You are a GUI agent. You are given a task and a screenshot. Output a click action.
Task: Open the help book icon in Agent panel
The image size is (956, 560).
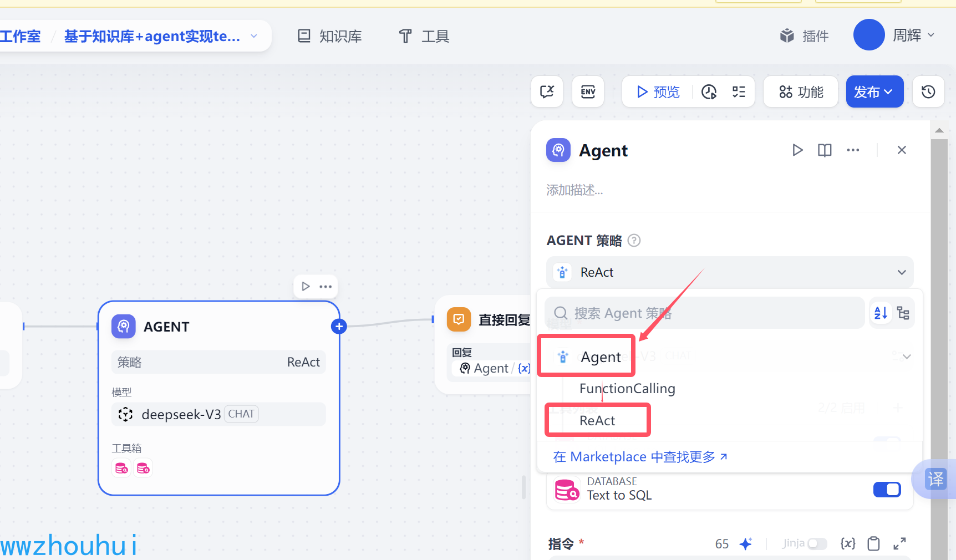825,150
